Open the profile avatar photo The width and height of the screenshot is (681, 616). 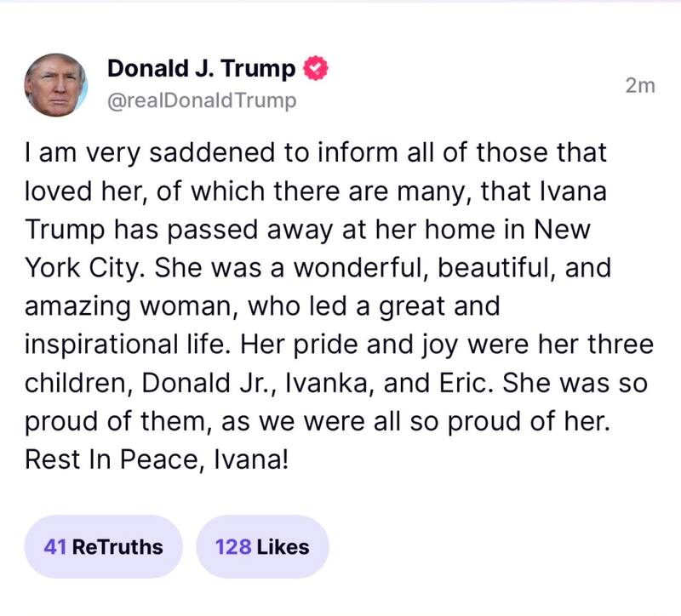tap(56, 84)
